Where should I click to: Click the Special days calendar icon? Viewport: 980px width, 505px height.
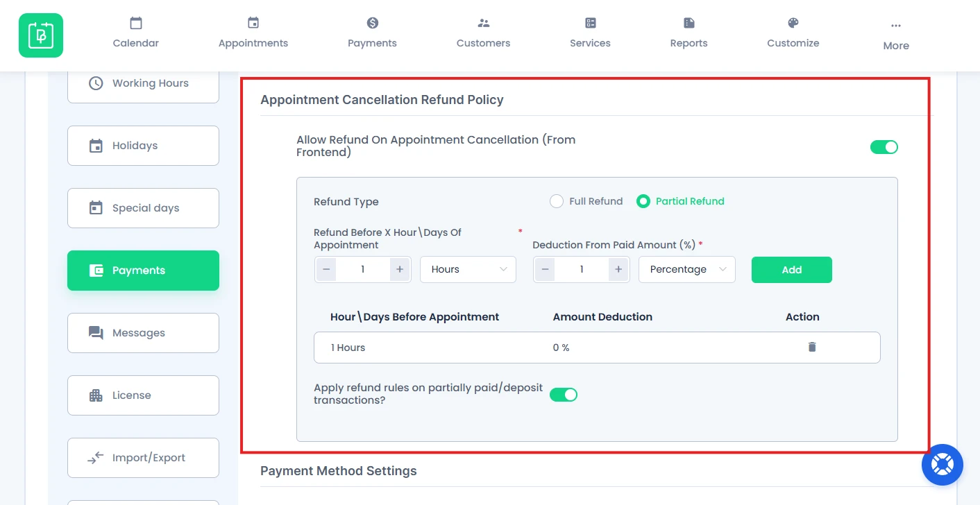96,208
